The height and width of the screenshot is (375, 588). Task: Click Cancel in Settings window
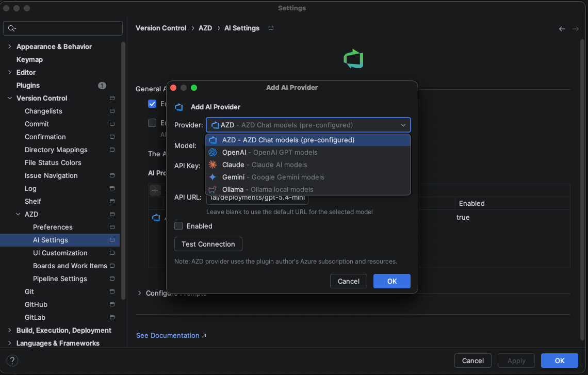(x=473, y=361)
